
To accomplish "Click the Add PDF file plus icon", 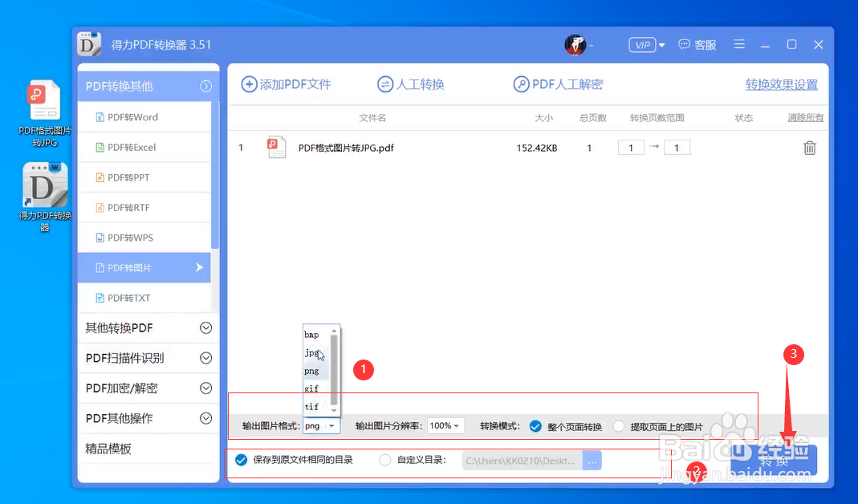I will click(x=249, y=84).
